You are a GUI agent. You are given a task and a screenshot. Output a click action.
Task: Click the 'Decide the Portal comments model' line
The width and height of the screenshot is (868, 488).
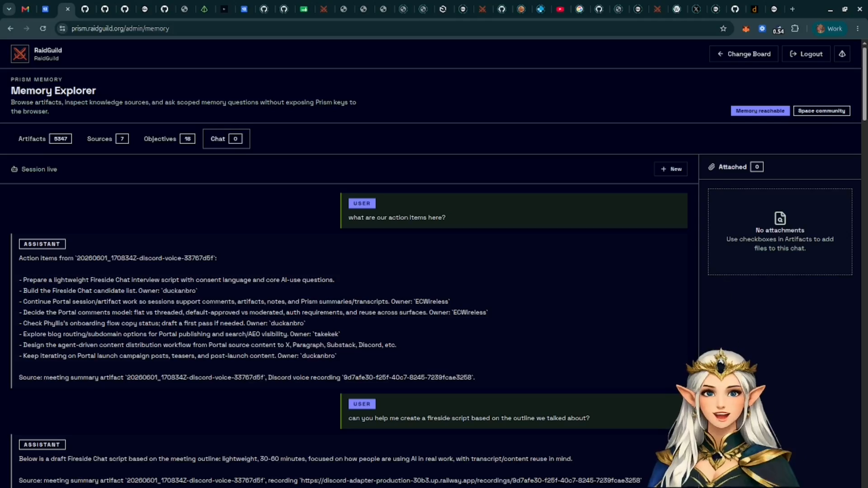pyautogui.click(x=253, y=312)
